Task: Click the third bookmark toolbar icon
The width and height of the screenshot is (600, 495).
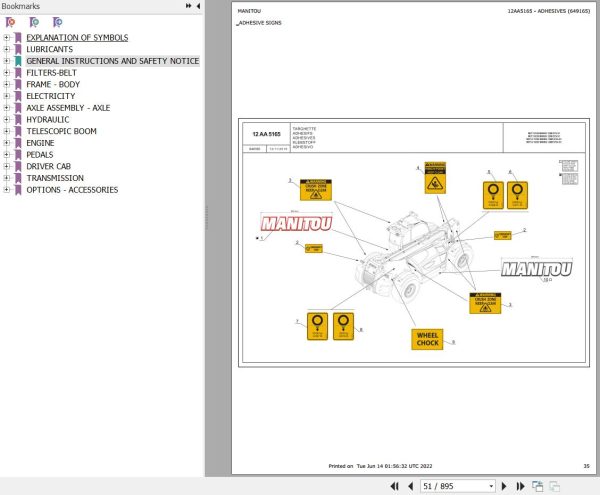Action: click(x=57, y=23)
